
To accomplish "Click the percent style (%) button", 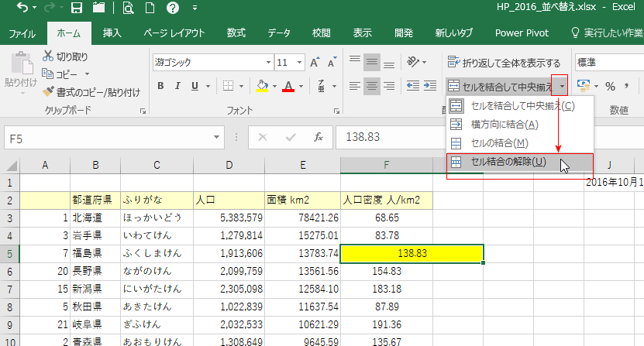I will [x=610, y=86].
